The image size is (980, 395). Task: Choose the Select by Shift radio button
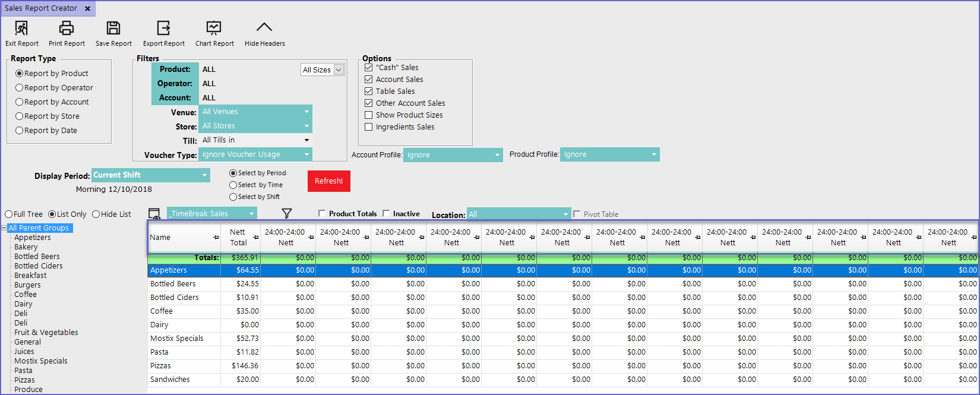tap(233, 197)
